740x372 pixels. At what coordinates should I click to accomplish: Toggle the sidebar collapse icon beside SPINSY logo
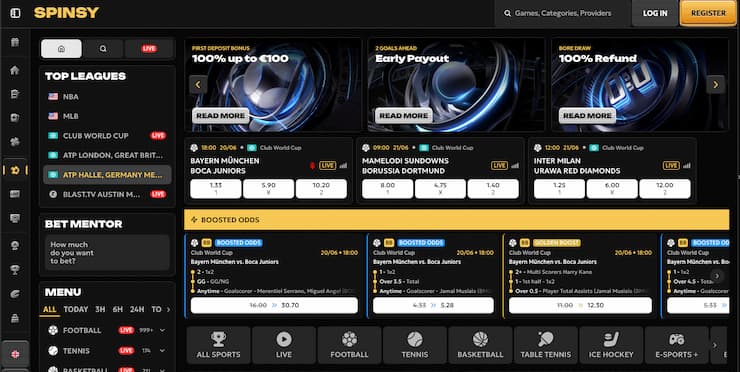(15, 13)
